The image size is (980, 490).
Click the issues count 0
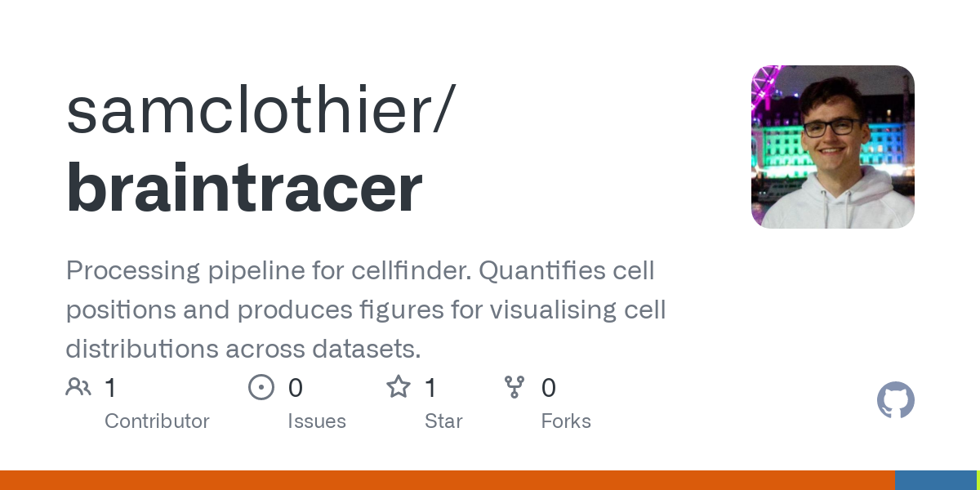click(296, 388)
